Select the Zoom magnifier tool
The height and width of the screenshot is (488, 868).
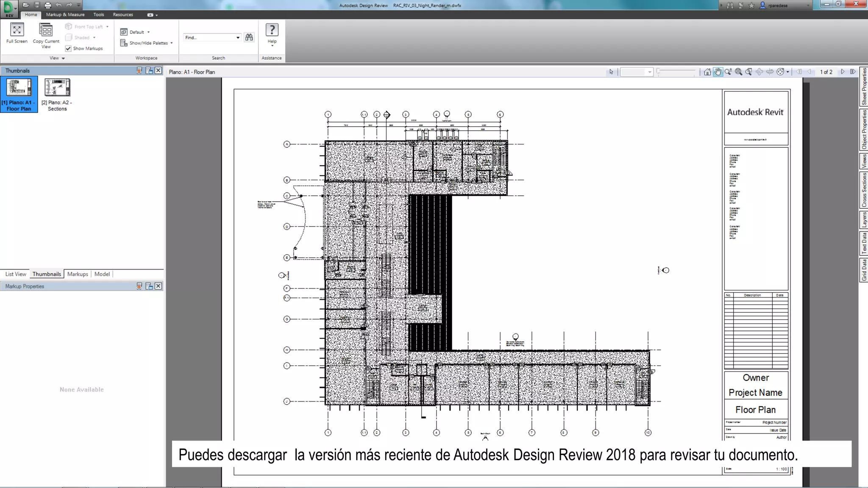[x=728, y=72]
